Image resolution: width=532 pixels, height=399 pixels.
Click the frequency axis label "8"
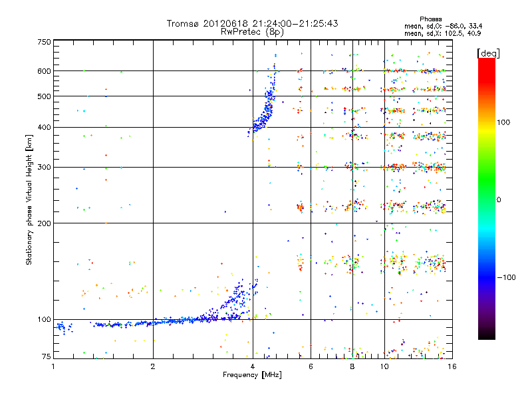tap(352, 366)
